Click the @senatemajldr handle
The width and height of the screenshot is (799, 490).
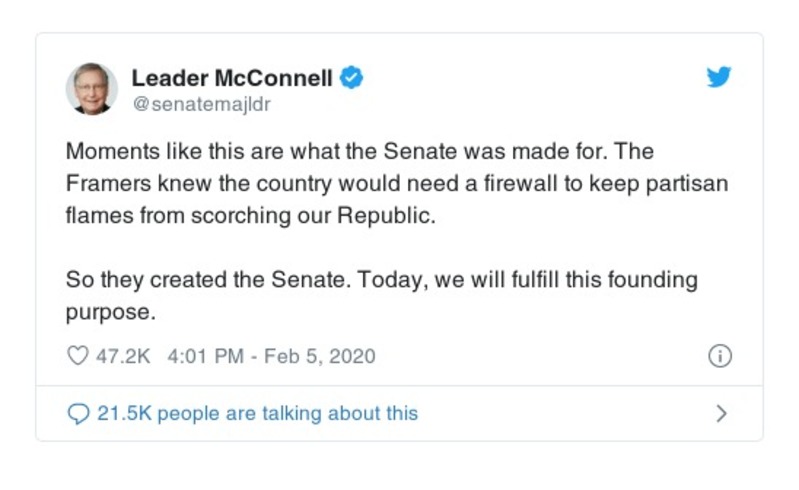coord(201,104)
